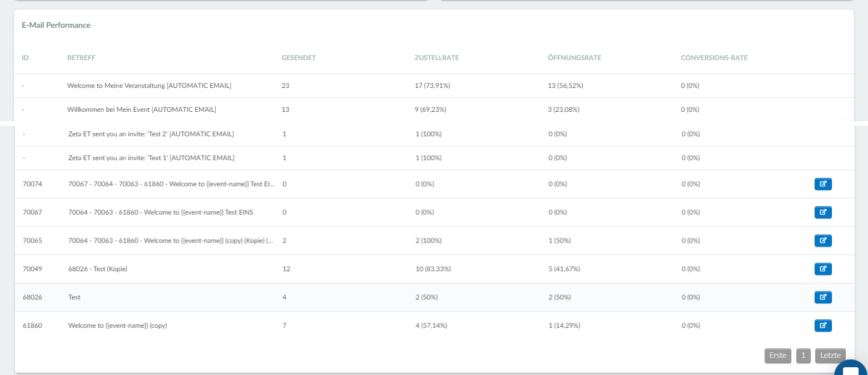Click the BETREFF column header

81,58
